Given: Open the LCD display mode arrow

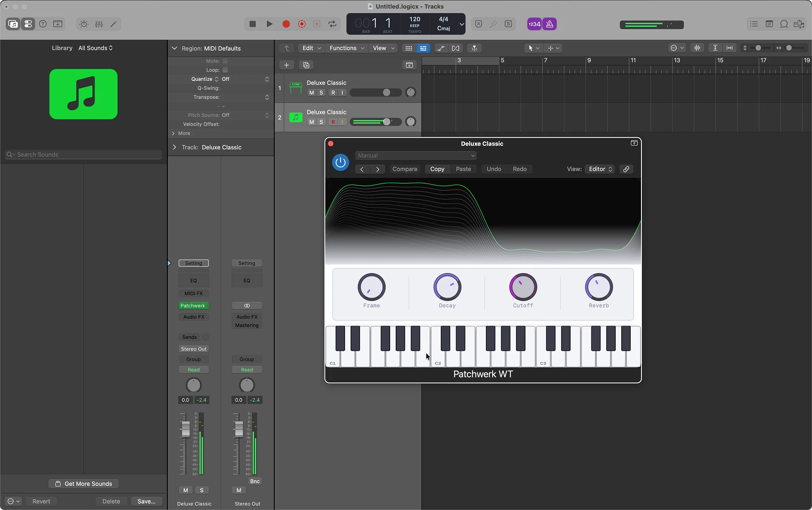Looking at the screenshot, I should (461, 24).
